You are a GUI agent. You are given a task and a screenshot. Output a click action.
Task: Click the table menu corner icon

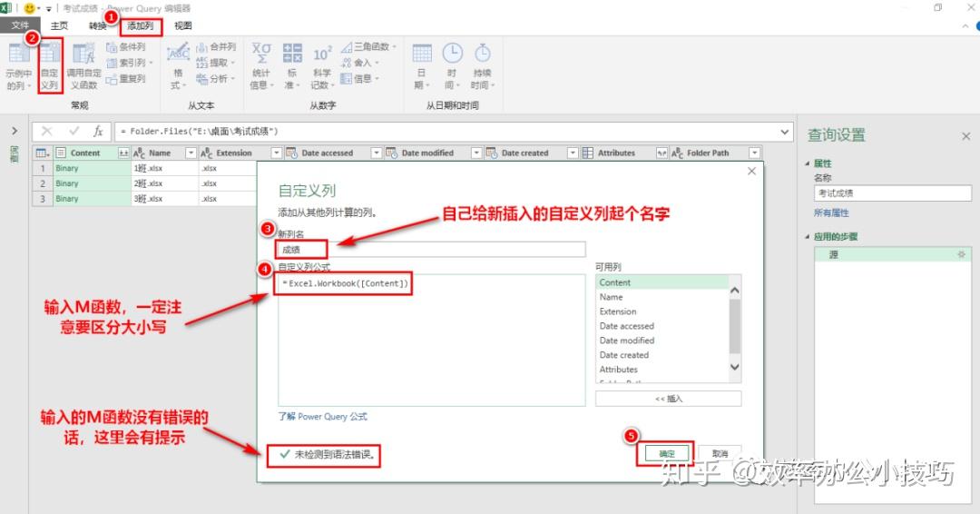tap(42, 153)
